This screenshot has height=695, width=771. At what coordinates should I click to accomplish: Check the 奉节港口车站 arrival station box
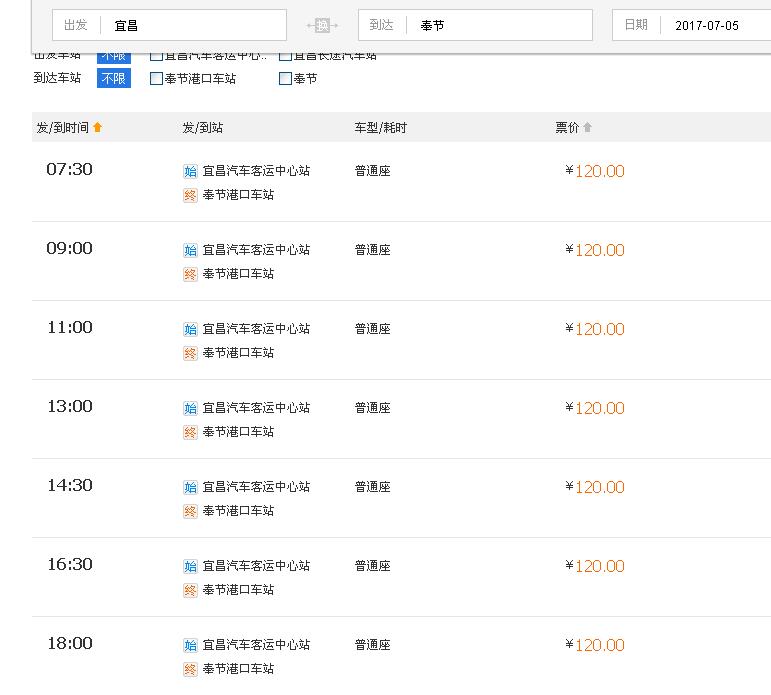pos(156,79)
